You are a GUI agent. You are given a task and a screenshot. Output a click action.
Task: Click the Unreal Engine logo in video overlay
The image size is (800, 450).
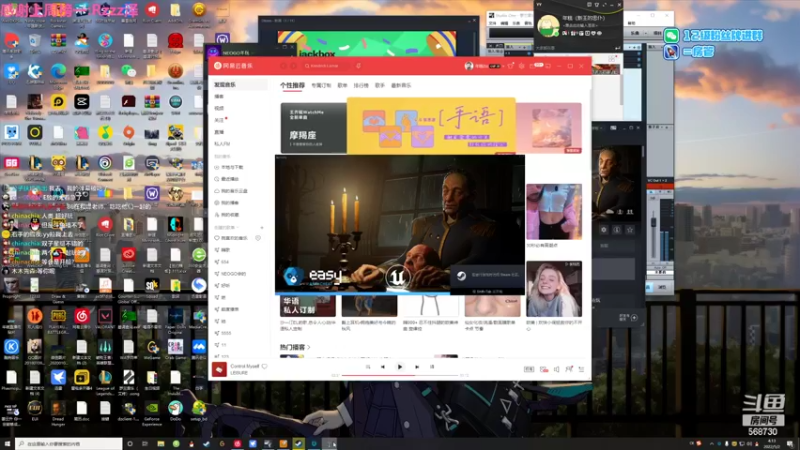coord(397,277)
